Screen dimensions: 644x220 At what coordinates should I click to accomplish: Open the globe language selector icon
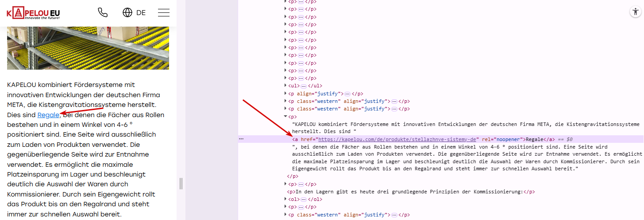[x=127, y=12]
